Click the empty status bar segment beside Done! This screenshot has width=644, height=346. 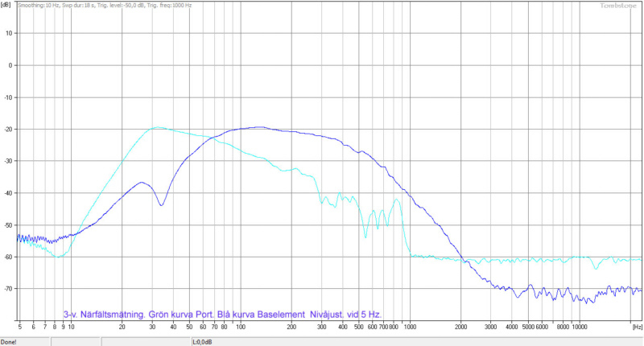(x=120, y=340)
